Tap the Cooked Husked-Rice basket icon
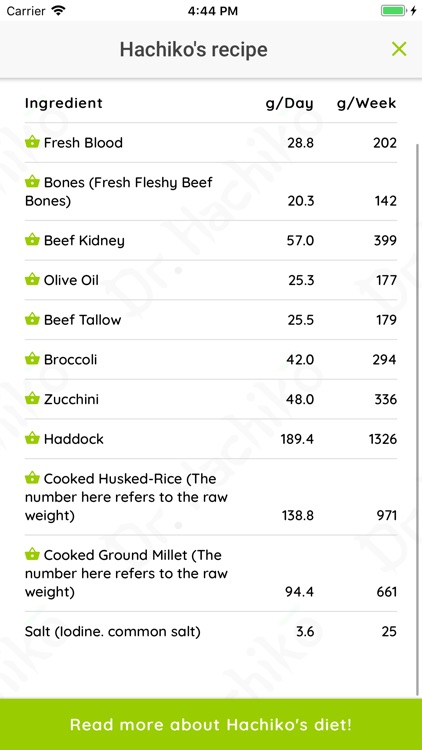The width and height of the screenshot is (422, 750). pyautogui.click(x=32, y=477)
